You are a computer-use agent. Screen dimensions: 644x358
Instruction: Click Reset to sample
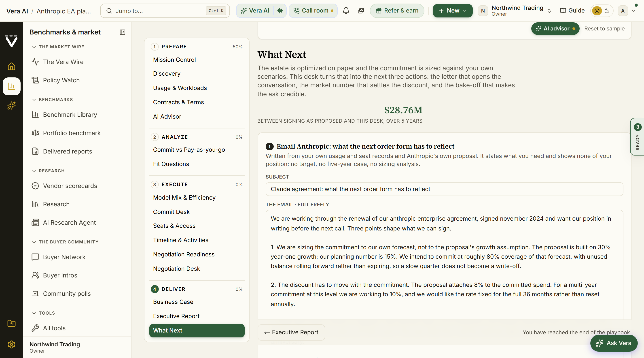point(604,29)
